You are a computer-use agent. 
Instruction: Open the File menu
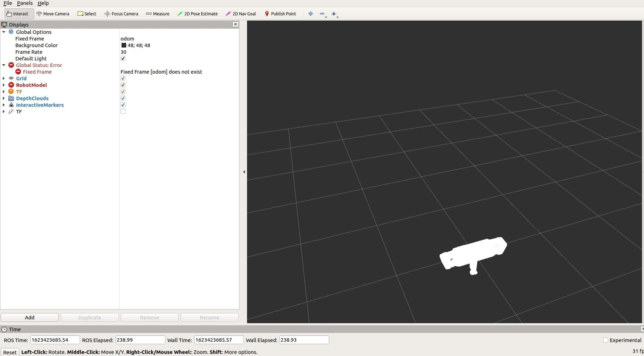coord(8,3)
